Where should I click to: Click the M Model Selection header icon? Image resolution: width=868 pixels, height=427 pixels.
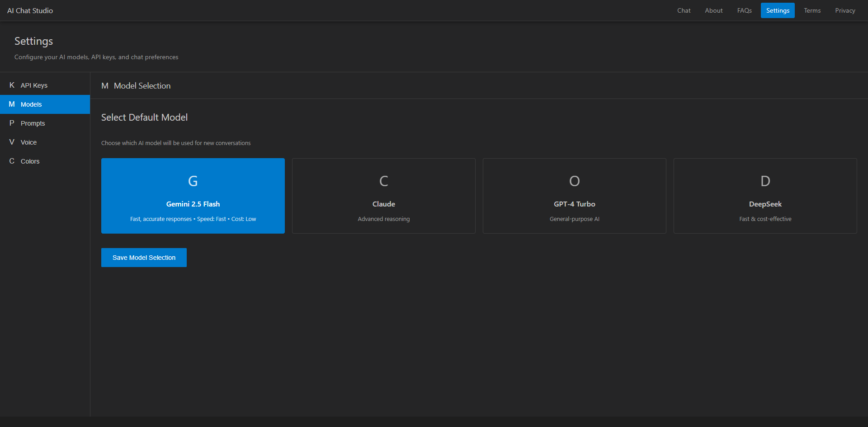click(104, 85)
